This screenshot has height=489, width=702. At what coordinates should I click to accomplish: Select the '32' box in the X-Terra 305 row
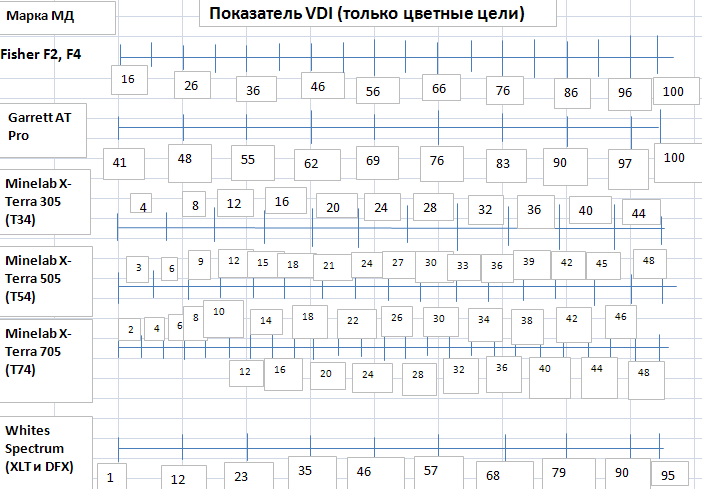pyautogui.click(x=486, y=210)
